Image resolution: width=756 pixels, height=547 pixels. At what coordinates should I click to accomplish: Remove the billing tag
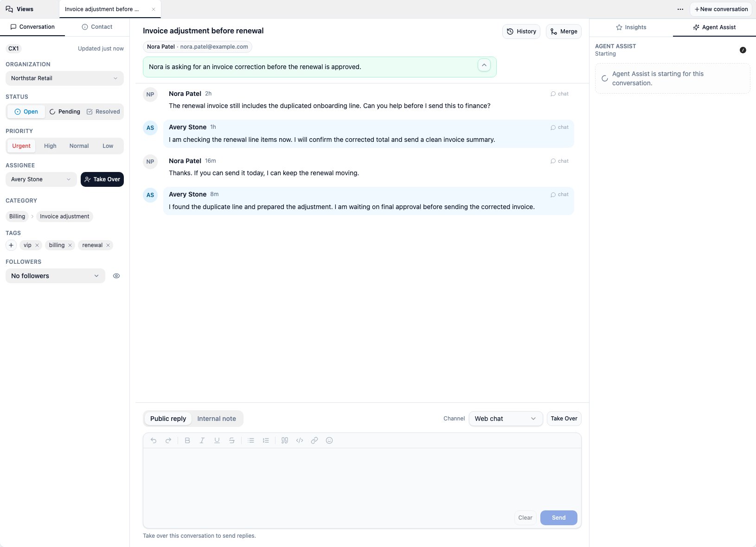(x=70, y=245)
